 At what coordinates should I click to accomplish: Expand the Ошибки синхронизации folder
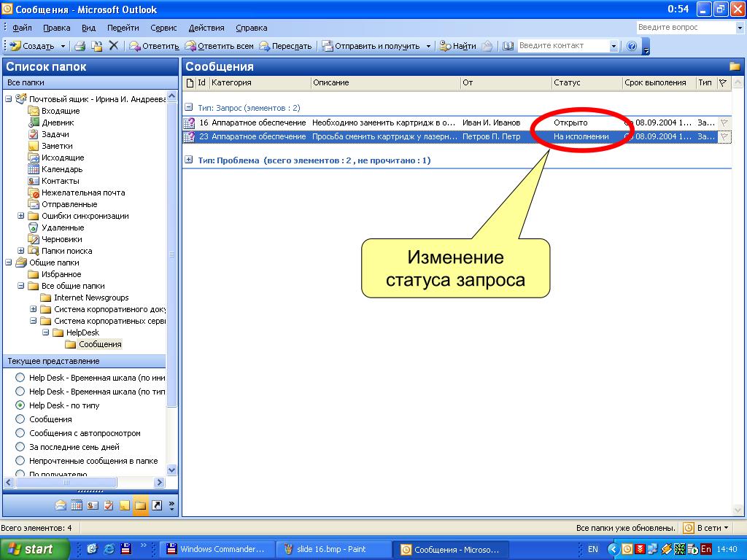[21, 216]
